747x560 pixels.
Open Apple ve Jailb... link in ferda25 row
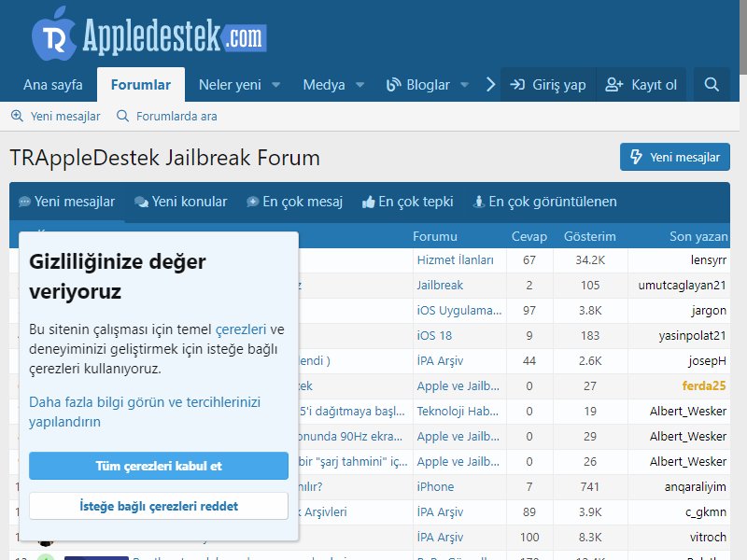[x=458, y=386]
